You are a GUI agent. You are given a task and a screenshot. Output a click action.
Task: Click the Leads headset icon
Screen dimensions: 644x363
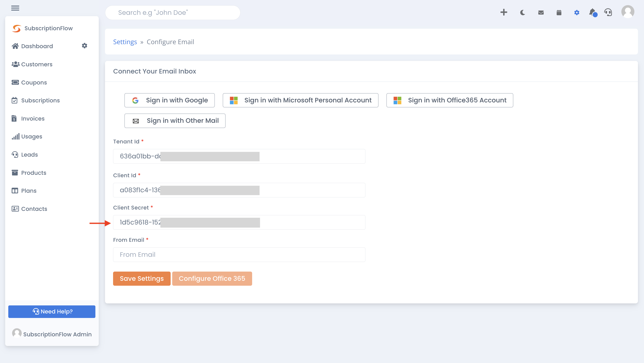tap(15, 155)
